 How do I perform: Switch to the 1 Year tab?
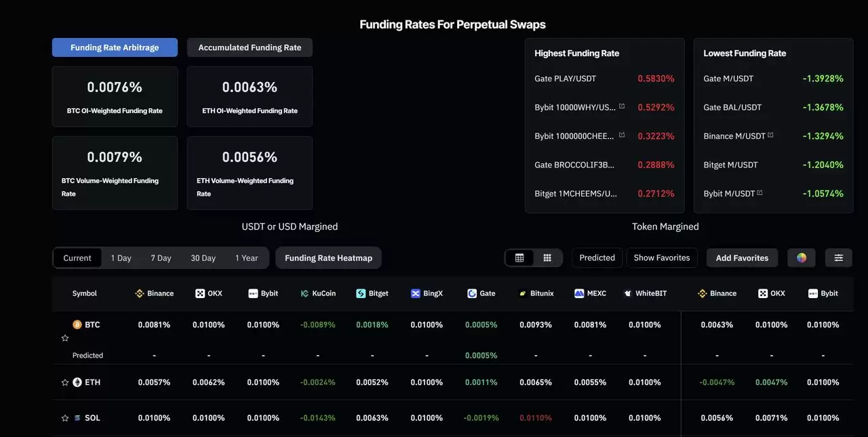pyautogui.click(x=246, y=258)
